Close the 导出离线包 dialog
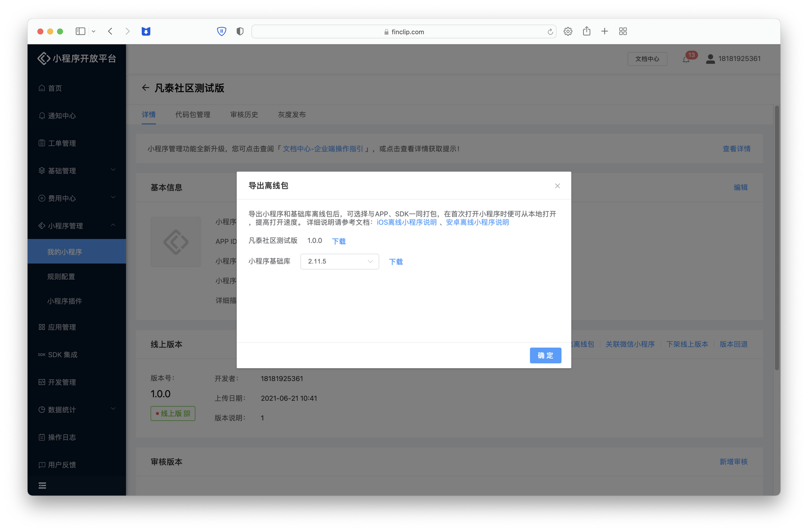 (x=557, y=186)
